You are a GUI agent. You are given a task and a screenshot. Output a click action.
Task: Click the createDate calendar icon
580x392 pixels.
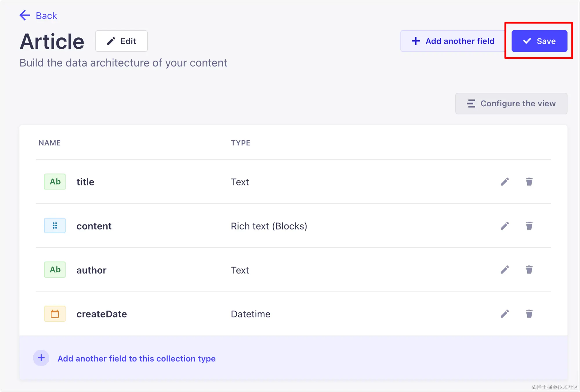(55, 314)
